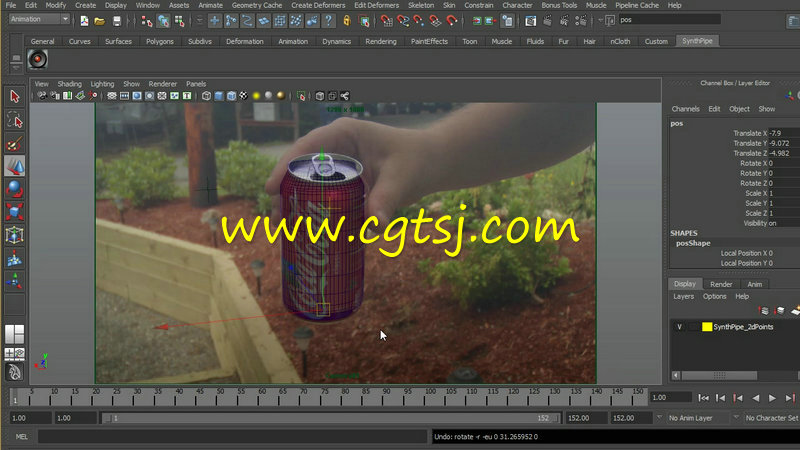Select the Soft Modification tool

tap(14, 259)
